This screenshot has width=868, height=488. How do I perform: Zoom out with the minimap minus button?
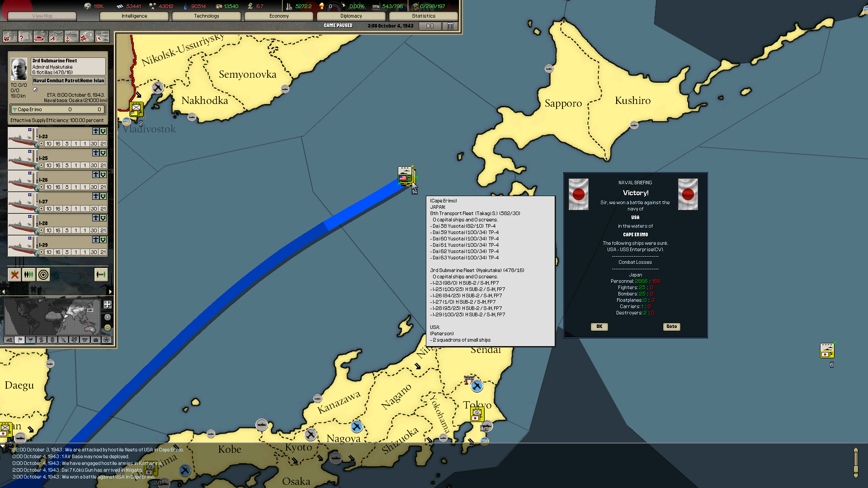108,327
